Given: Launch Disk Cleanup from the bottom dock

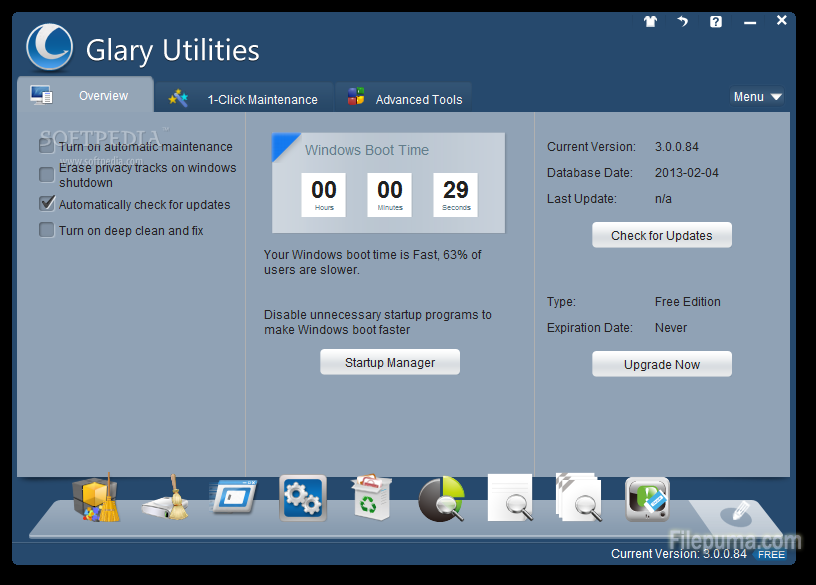Looking at the screenshot, I should [164, 499].
